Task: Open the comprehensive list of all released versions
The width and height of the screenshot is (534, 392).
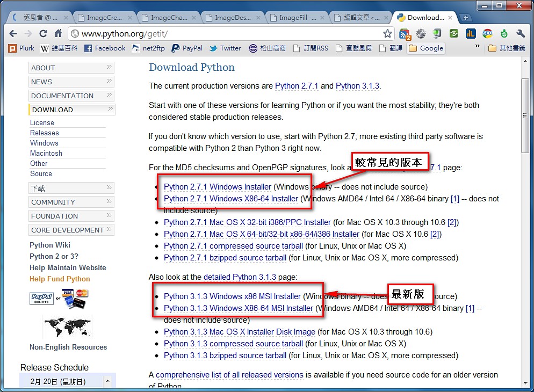Action: (x=229, y=375)
